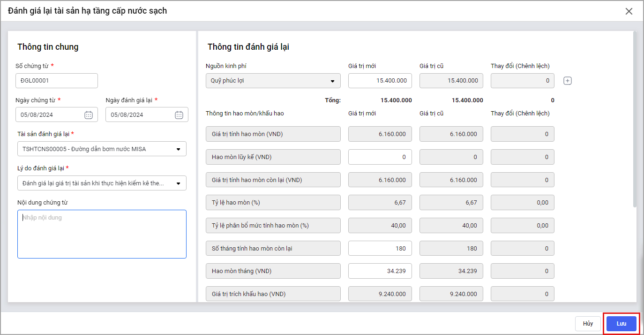Image resolution: width=644 pixels, height=335 pixels.
Task: Click the Số chứng từ input field
Action: 57,81
